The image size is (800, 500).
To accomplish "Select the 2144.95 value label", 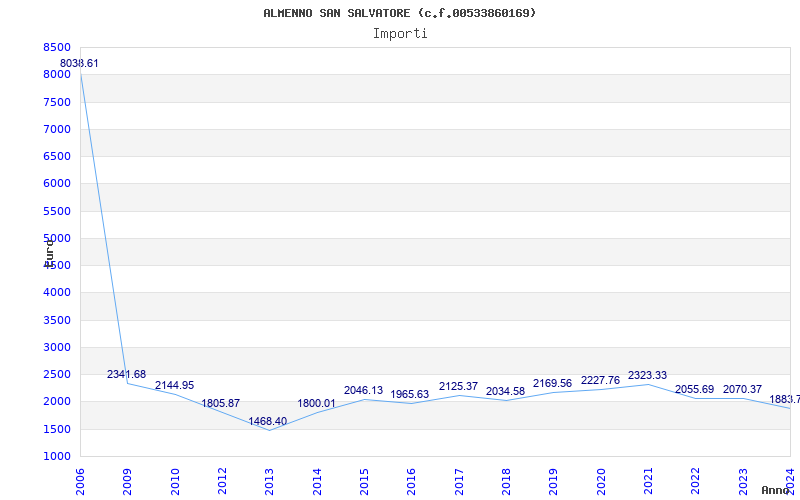I will [x=174, y=386].
